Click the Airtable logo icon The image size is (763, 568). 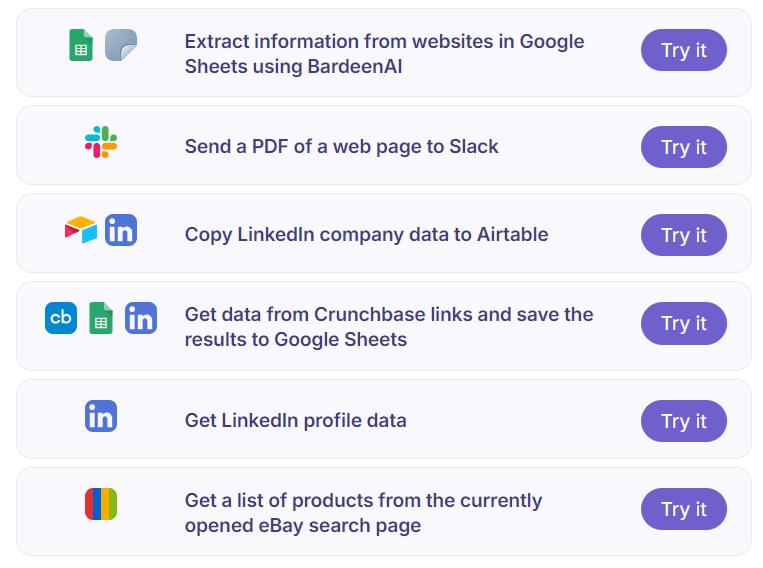[x=81, y=230]
